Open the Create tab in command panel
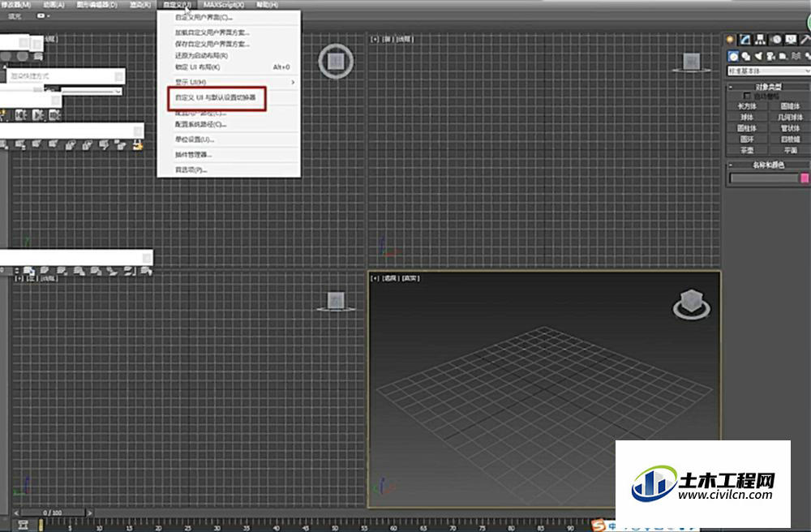The width and height of the screenshot is (811, 532). point(730,40)
